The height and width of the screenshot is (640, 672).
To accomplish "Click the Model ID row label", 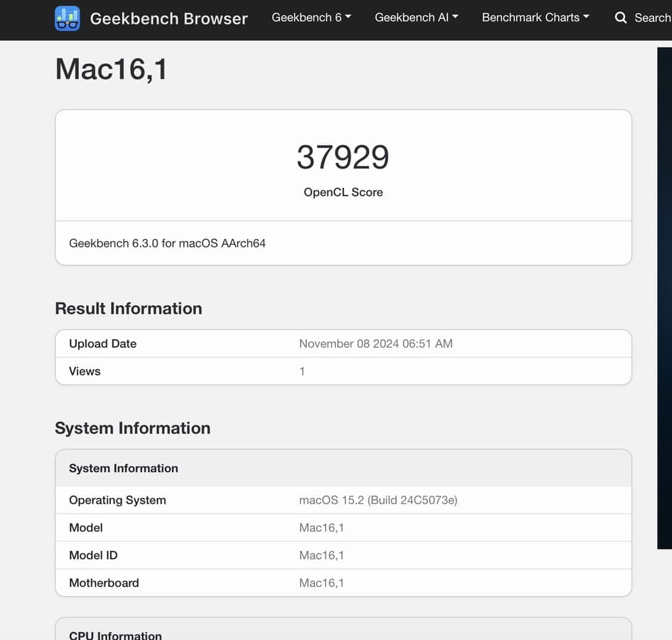I will click(93, 555).
